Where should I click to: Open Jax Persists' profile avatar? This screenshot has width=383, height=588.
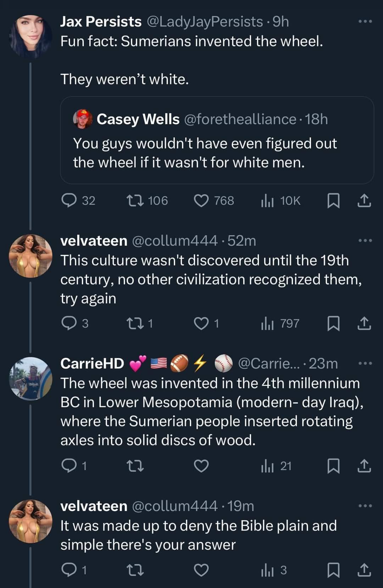[30, 35]
